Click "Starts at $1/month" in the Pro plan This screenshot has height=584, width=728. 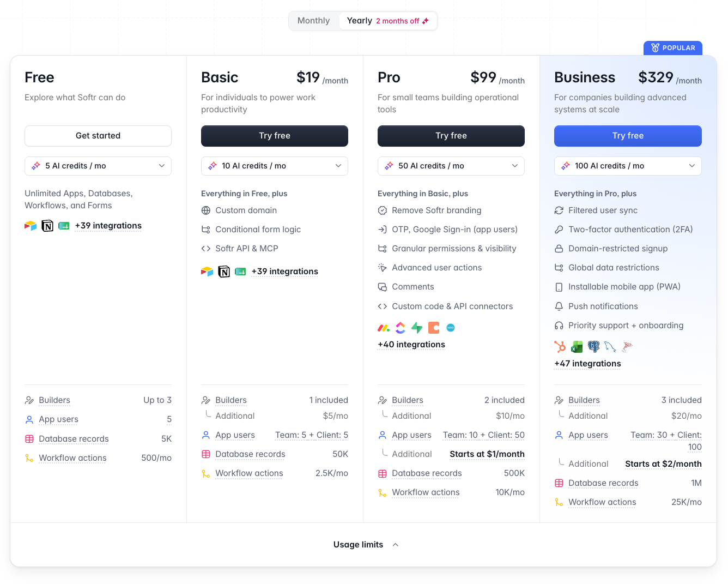(487, 454)
